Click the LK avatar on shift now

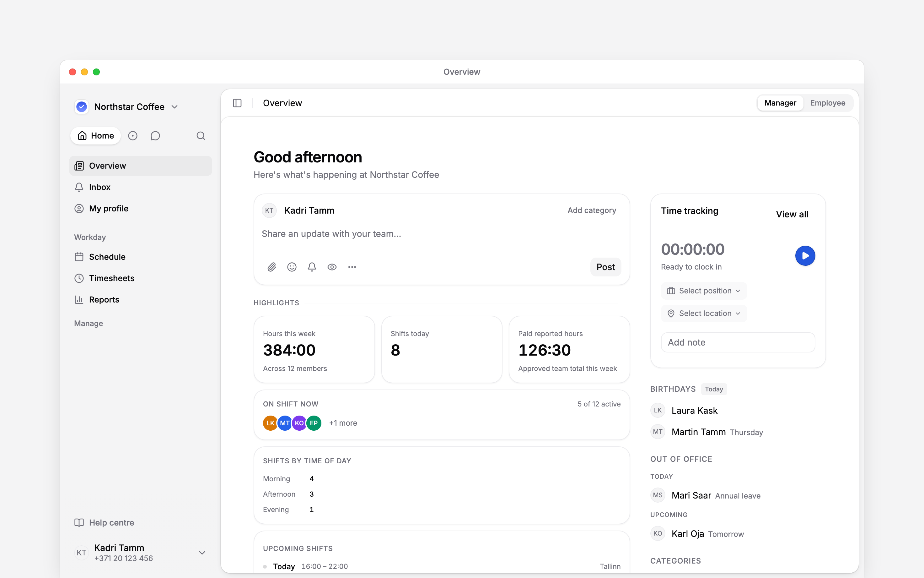click(x=270, y=423)
